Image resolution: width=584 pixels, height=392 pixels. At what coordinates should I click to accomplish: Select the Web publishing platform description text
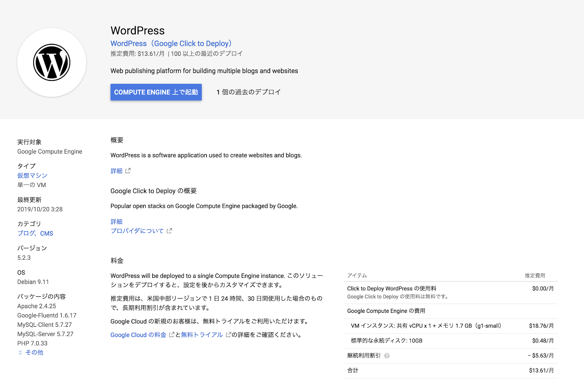coord(204,71)
